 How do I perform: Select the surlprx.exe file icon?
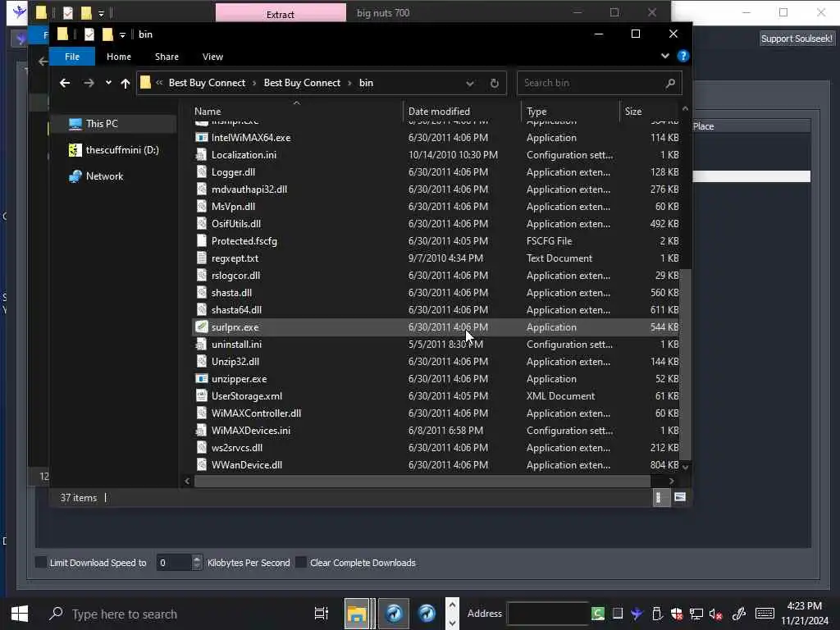coord(202,326)
